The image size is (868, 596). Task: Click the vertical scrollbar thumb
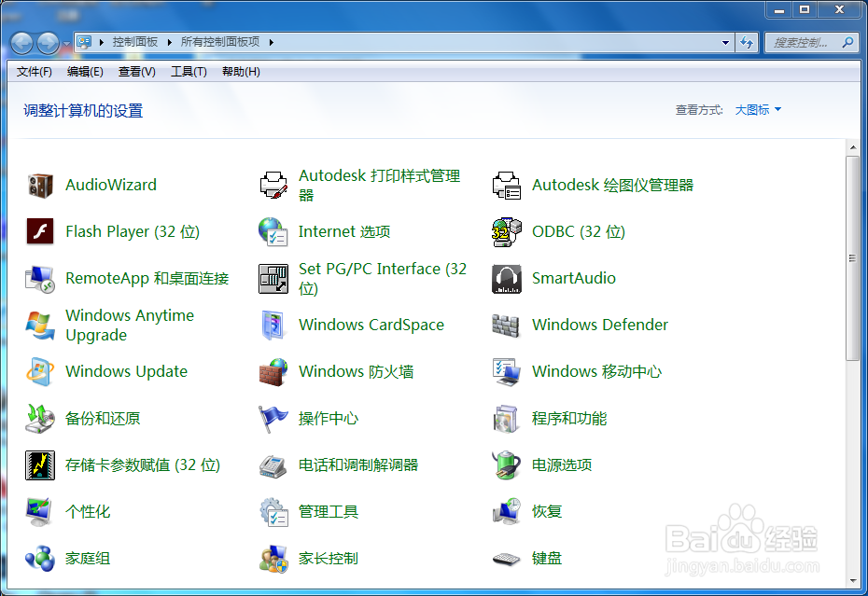[x=852, y=258]
